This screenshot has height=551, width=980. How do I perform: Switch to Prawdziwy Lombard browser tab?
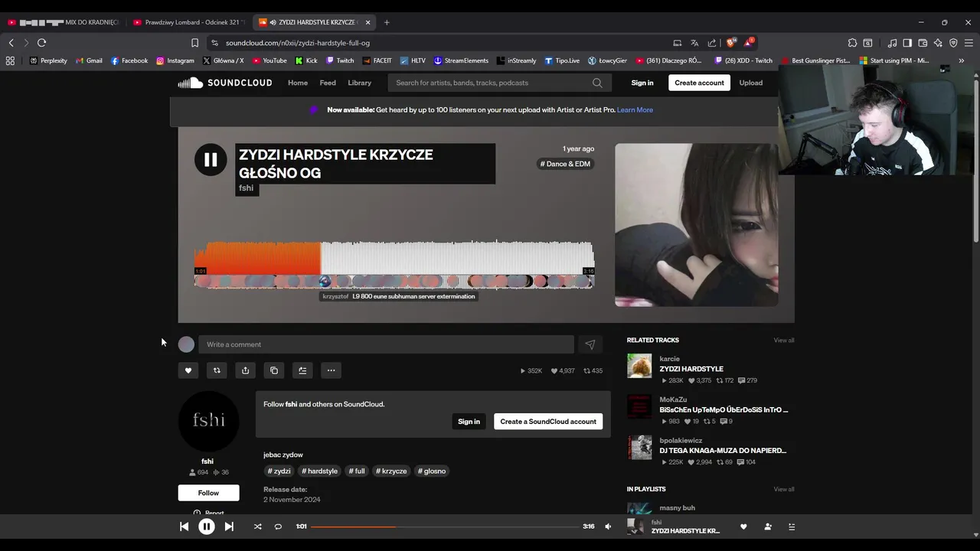pos(189,22)
